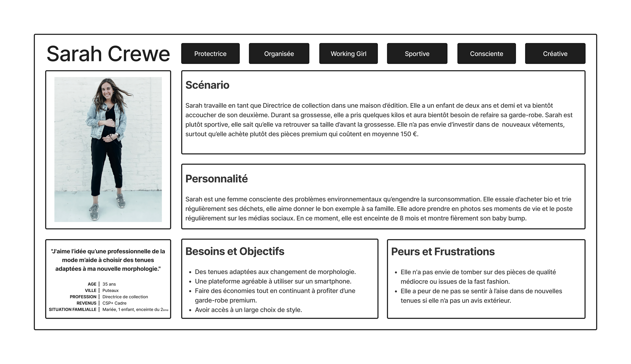
Task: Click Sarah Crewe's portrait photo
Action: (x=108, y=150)
